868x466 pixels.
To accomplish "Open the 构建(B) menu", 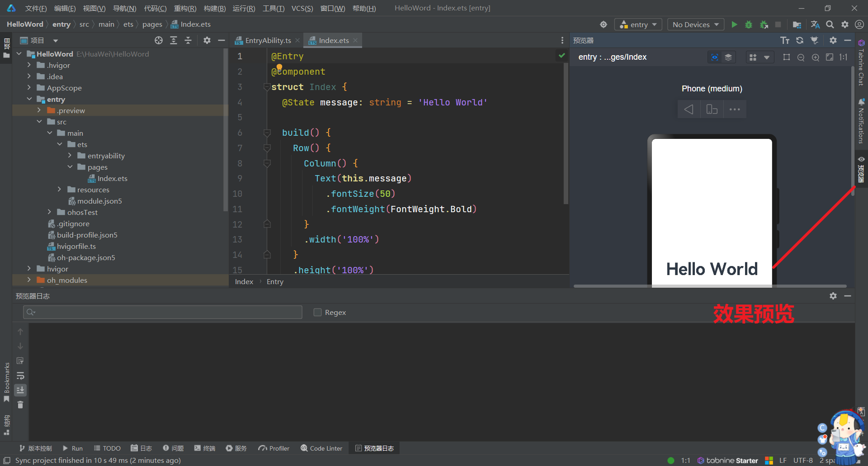I will [x=214, y=8].
